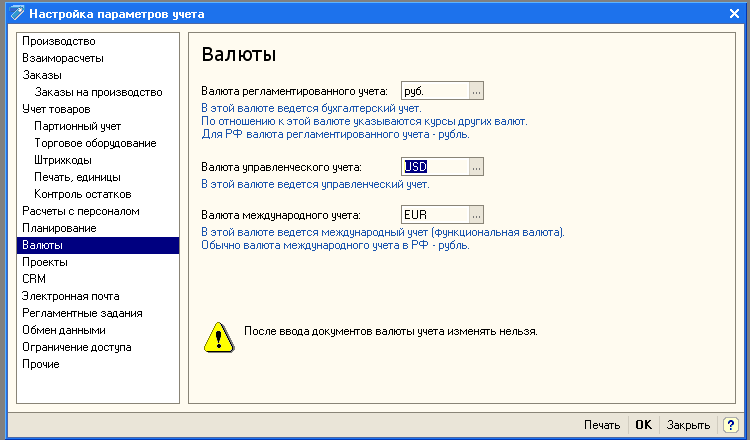Click hint about функциональная валюта
This screenshot has width=750, height=440.
pos(383,232)
